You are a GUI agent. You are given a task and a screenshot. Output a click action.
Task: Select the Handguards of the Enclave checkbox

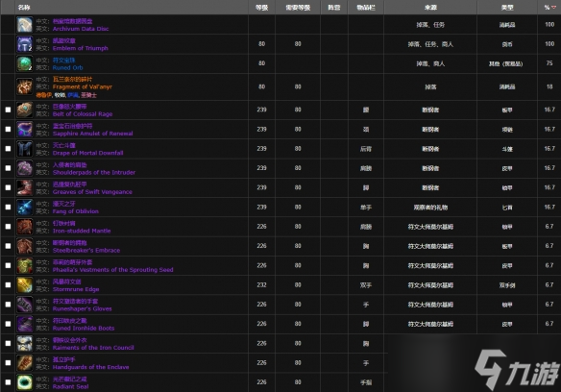pos(8,362)
